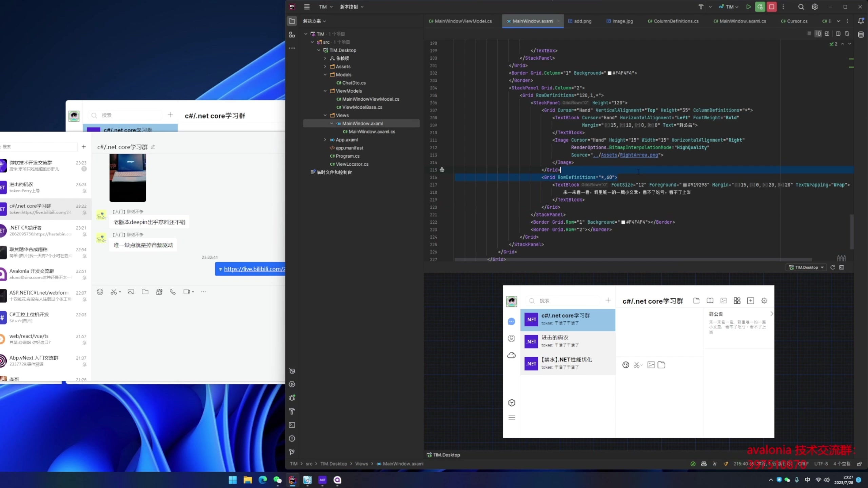Viewport: 868px width, 488px height.
Task: Open the Database panel icon on right edge
Action: (861, 34)
